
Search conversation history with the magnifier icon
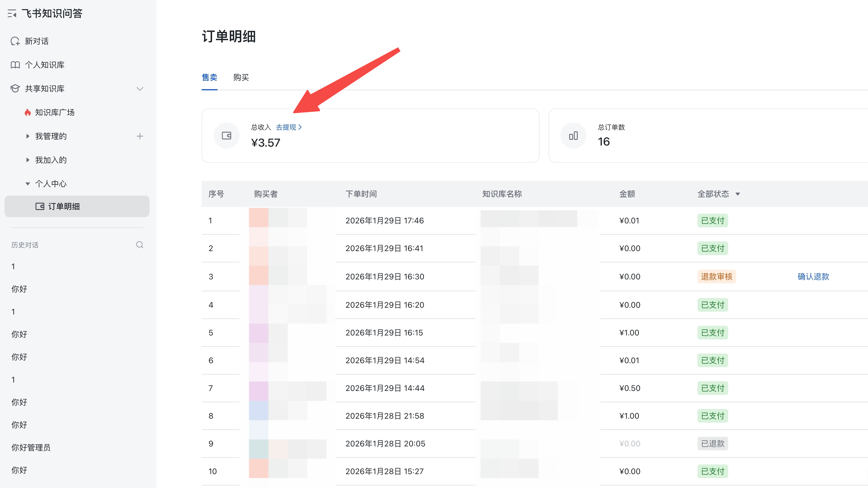[x=140, y=245]
